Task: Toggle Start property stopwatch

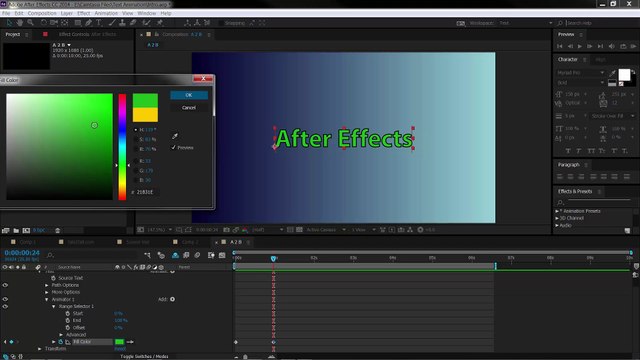Action: click(x=68, y=313)
